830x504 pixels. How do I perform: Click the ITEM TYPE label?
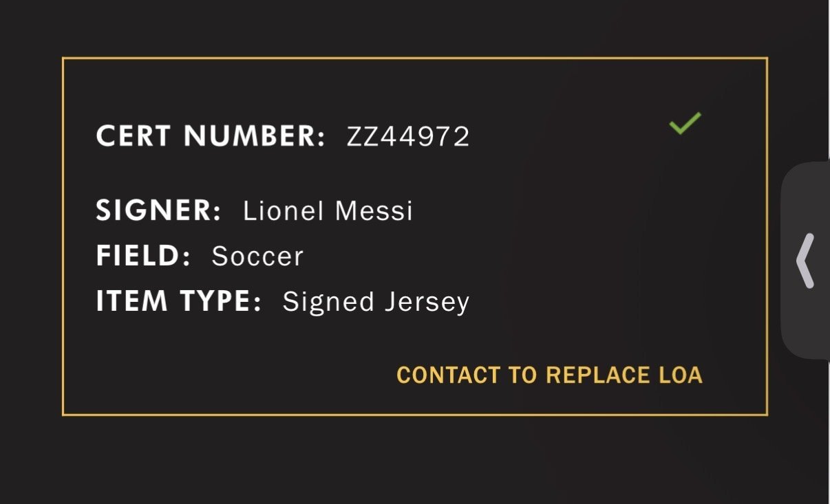[178, 302]
